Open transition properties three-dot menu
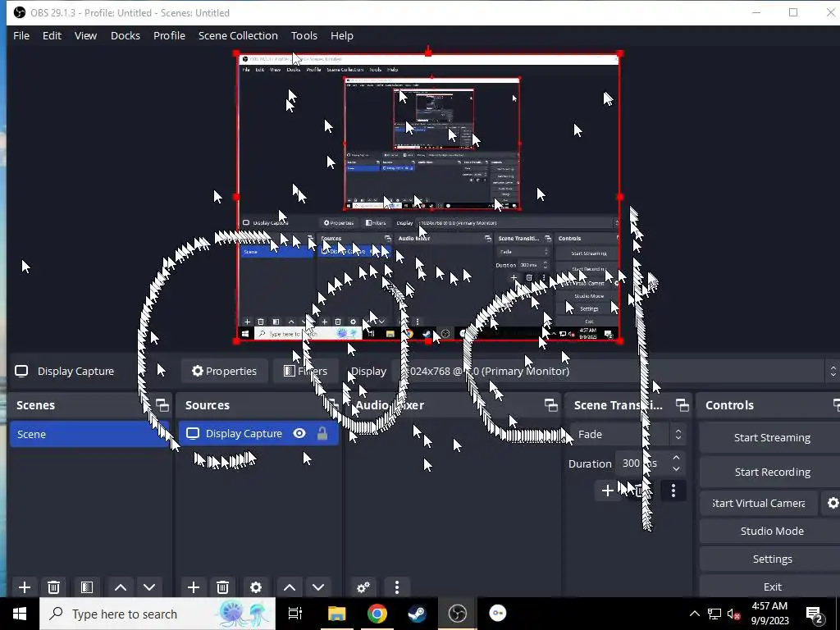This screenshot has height=630, width=840. 673,491
